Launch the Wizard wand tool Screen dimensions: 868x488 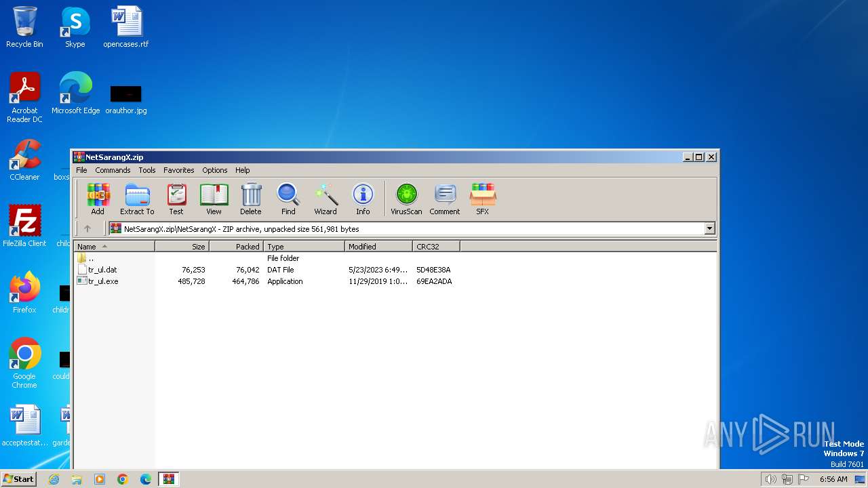(x=325, y=199)
